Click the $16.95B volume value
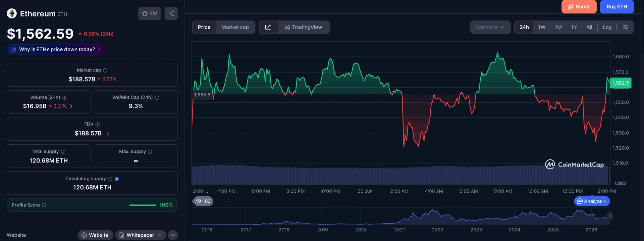 (35, 106)
